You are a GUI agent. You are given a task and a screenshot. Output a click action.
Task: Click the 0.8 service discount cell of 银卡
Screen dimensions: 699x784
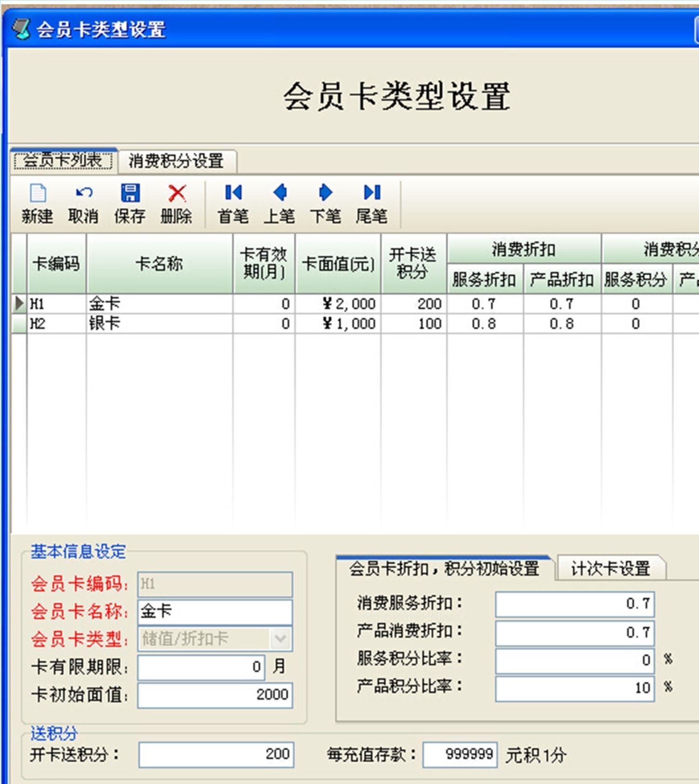tap(485, 323)
